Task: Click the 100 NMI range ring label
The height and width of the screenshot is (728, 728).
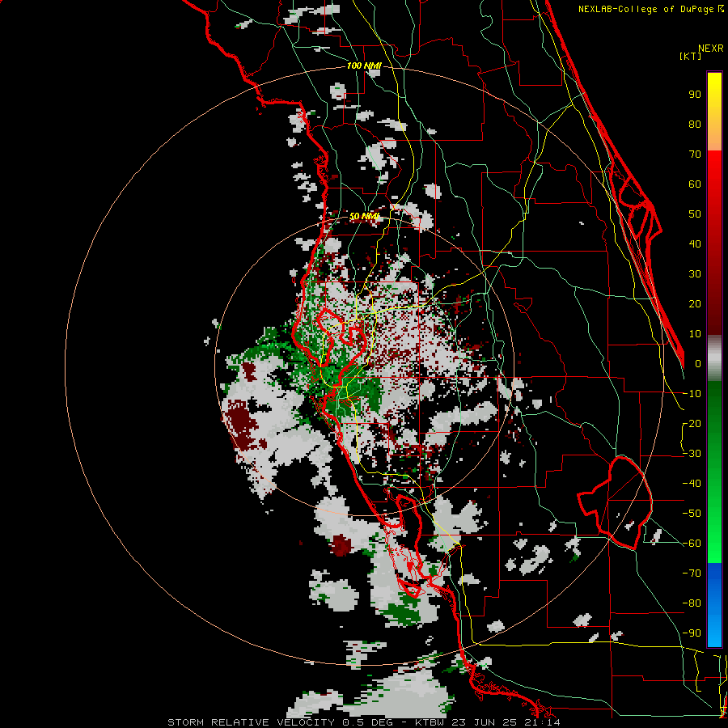Action: click(x=364, y=66)
